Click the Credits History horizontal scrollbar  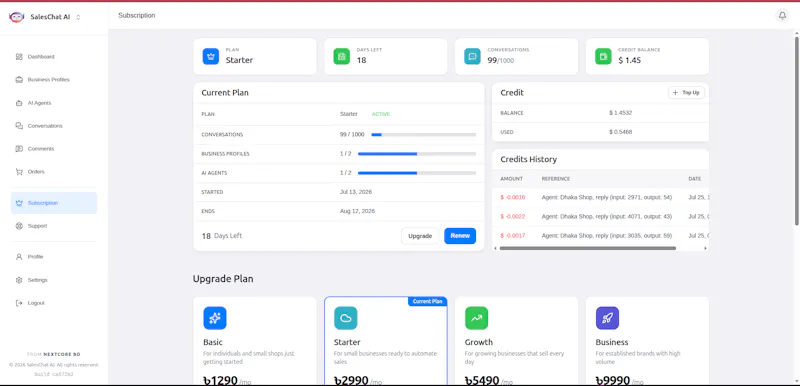[588, 248]
